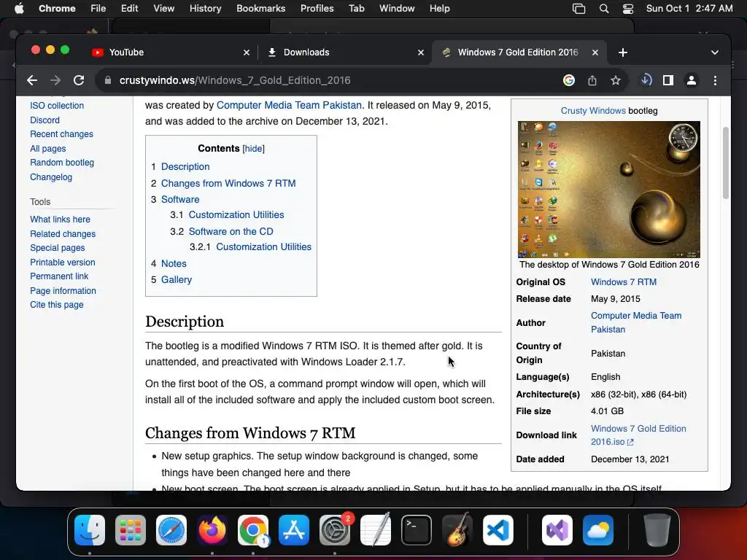Open a new tab with plus button

coord(623,52)
